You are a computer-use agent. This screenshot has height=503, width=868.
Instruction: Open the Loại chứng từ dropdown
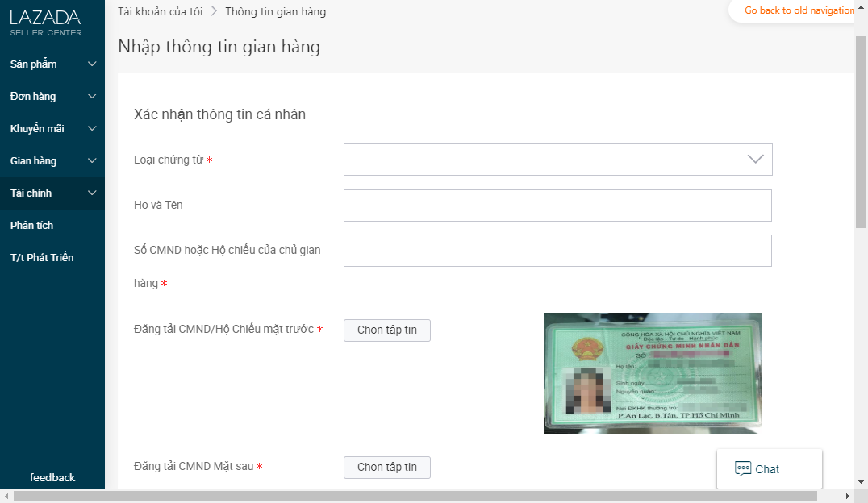pyautogui.click(x=557, y=160)
